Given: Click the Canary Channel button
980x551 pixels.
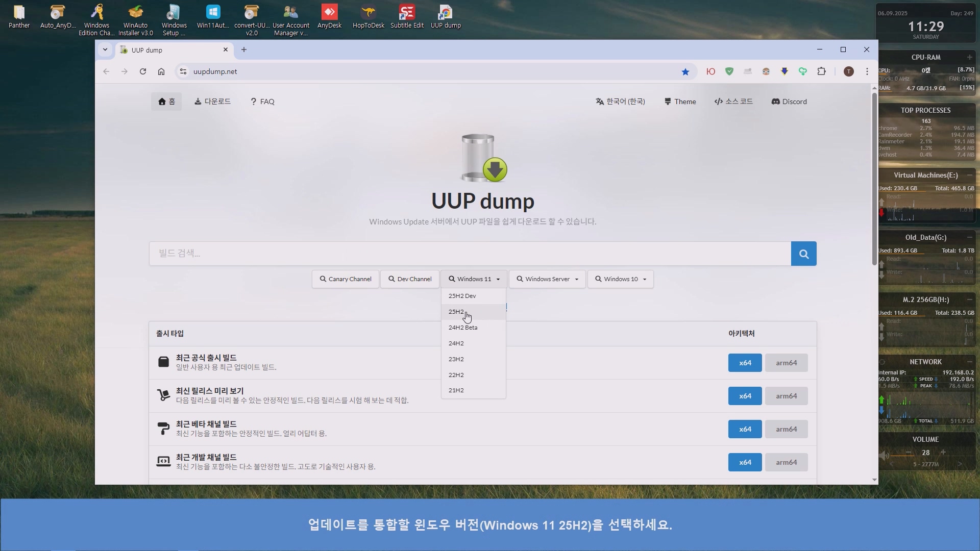Looking at the screenshot, I should pos(346,279).
